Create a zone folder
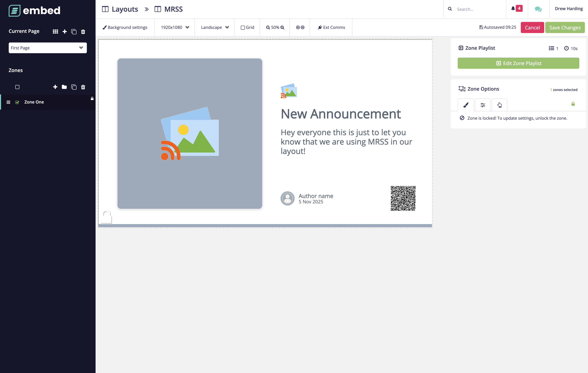The height and width of the screenshot is (373, 588). (x=64, y=87)
